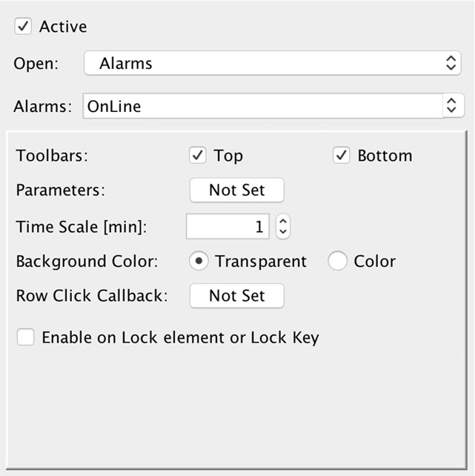Enable on Lock element or Lock Key checkbox

(x=25, y=337)
